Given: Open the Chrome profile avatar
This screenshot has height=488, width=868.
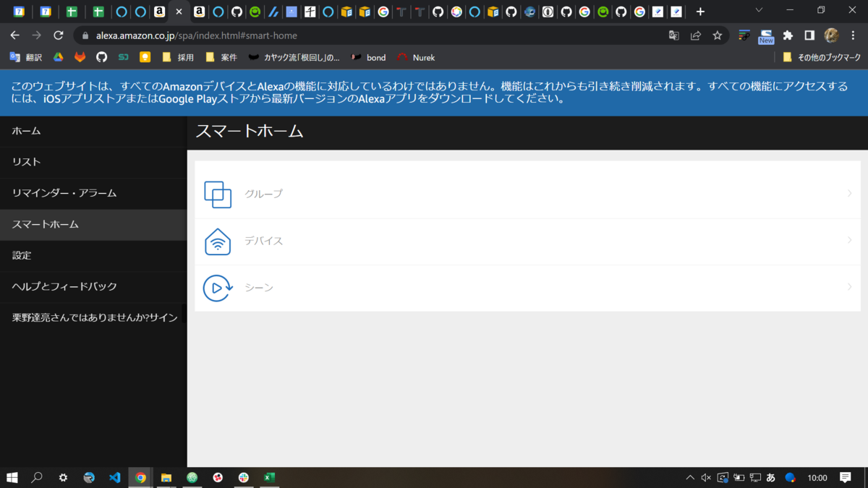Looking at the screenshot, I should pos(831,35).
